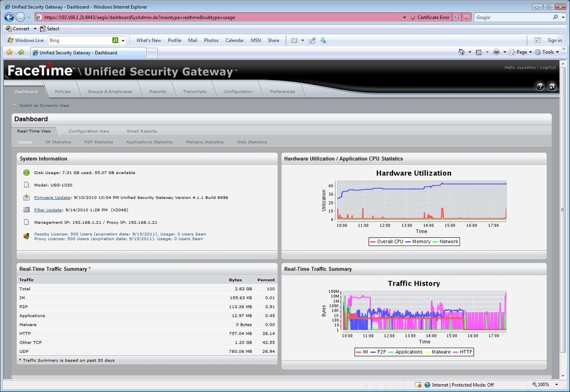Open the address bar URL history dropdown

coord(404,17)
